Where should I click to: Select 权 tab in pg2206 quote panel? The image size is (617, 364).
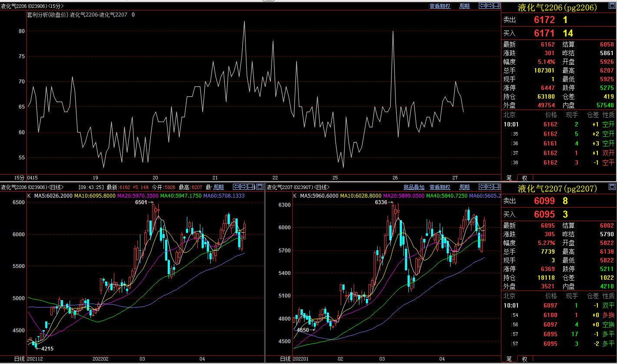coord(524,178)
